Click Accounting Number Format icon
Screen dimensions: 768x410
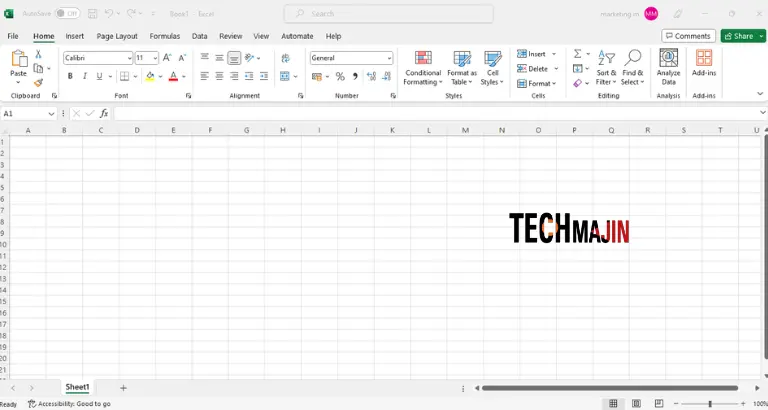(x=316, y=76)
